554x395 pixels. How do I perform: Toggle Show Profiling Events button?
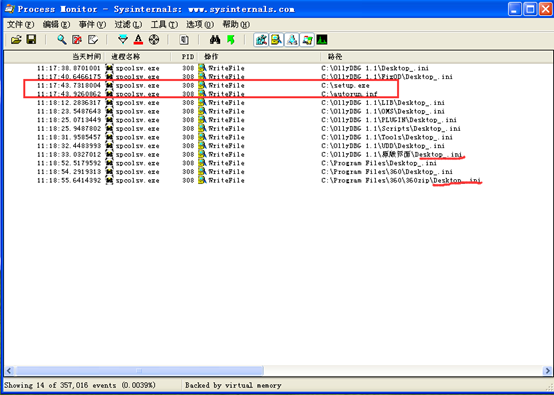(x=322, y=40)
